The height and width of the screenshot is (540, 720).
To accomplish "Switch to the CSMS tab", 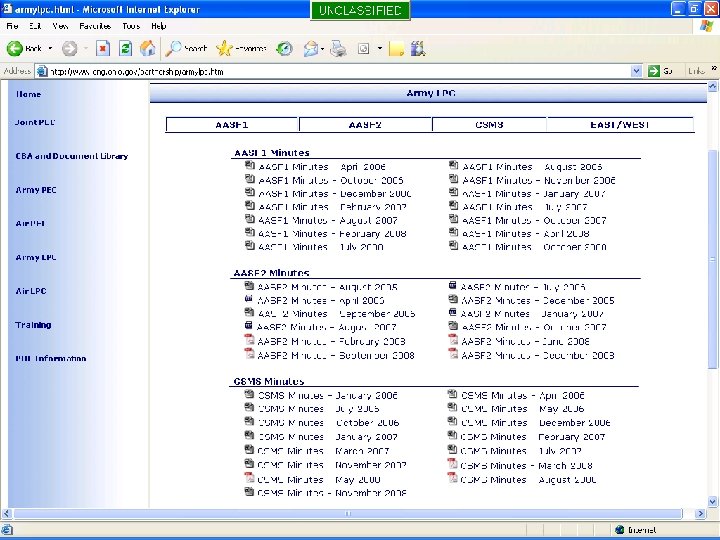I will 489,125.
